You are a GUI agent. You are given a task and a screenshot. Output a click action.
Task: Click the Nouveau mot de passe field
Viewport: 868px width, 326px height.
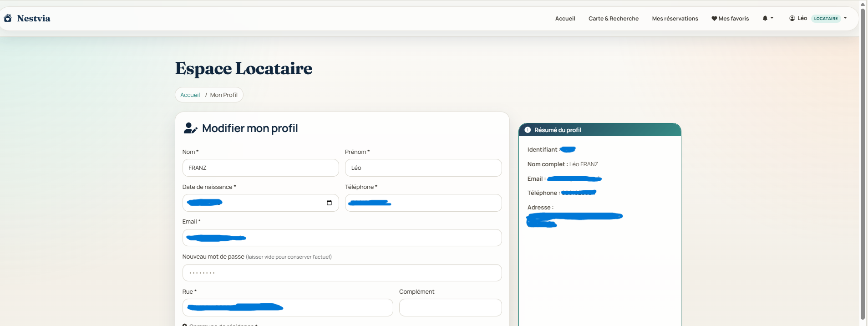(x=342, y=273)
